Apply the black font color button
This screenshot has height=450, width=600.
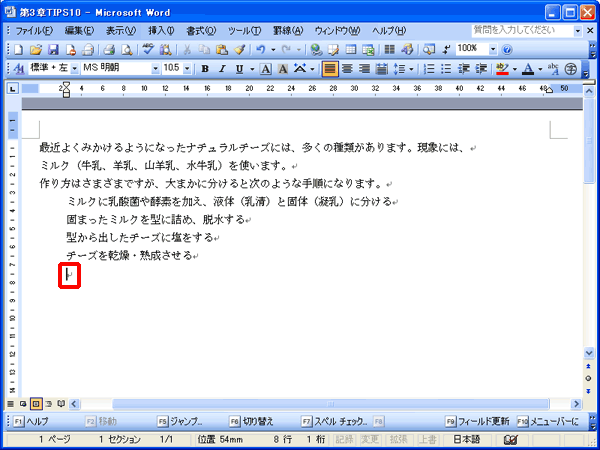[x=528, y=69]
